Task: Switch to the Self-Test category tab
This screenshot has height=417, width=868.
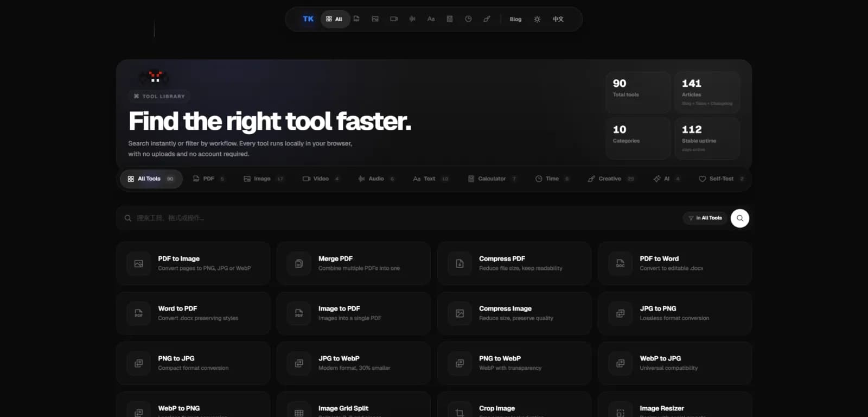Action: point(722,179)
